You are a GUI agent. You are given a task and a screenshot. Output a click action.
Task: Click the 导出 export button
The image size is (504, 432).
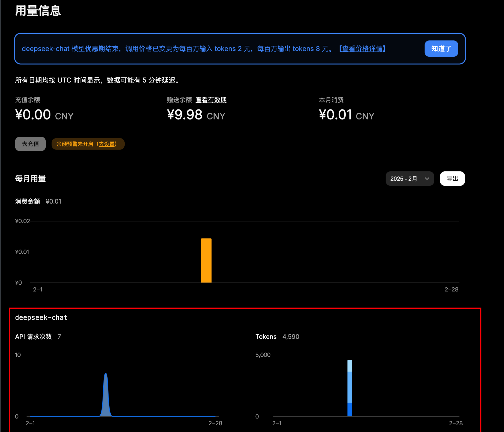coord(452,179)
